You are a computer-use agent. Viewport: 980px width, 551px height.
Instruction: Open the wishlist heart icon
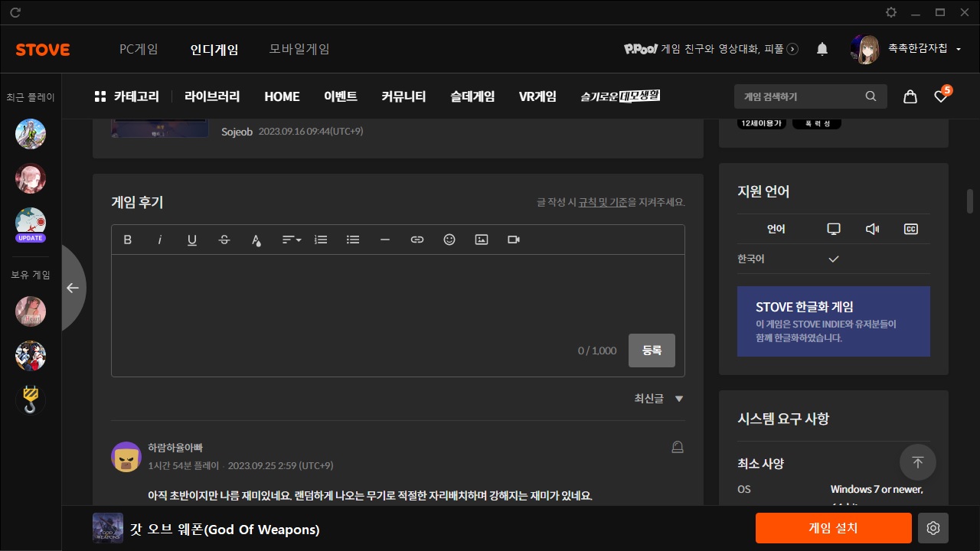[941, 96]
